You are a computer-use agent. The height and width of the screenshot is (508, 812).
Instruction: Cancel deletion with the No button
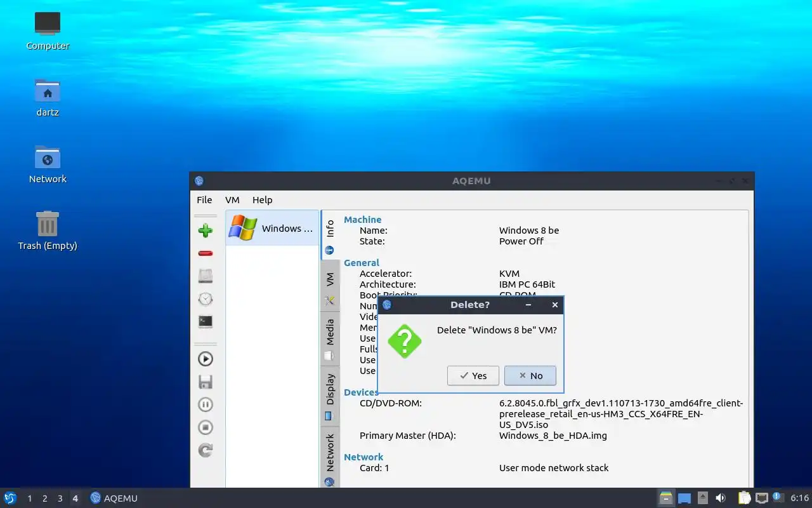[x=530, y=375]
